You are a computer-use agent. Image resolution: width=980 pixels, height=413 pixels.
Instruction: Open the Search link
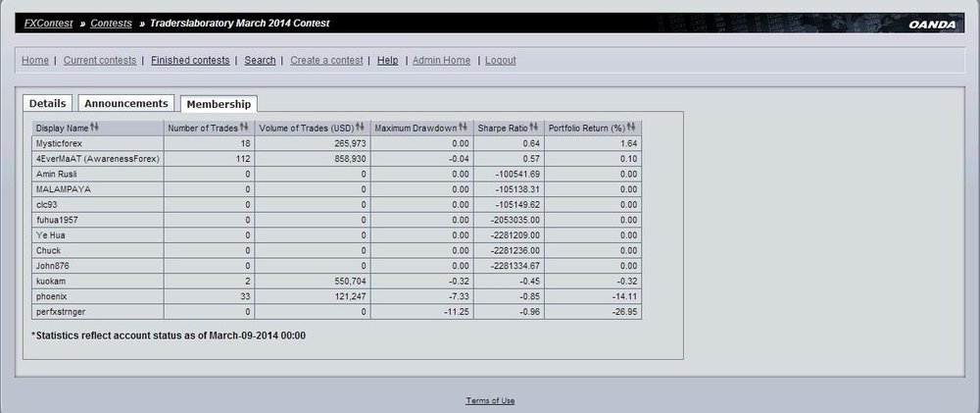pos(260,60)
